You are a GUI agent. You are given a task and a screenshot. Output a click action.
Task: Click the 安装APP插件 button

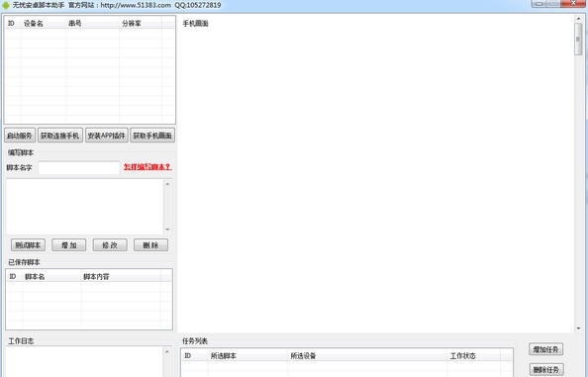[107, 136]
